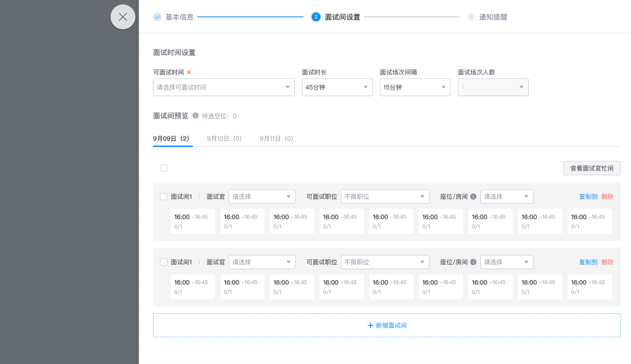Image resolution: width=631 pixels, height=364 pixels.
Task: Click the checkmark icon for 基本信息 step
Action: tap(157, 17)
